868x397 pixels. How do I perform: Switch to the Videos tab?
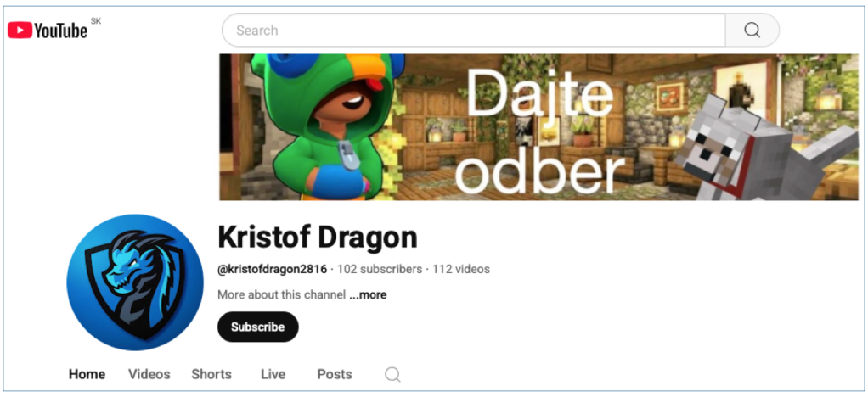pos(149,374)
